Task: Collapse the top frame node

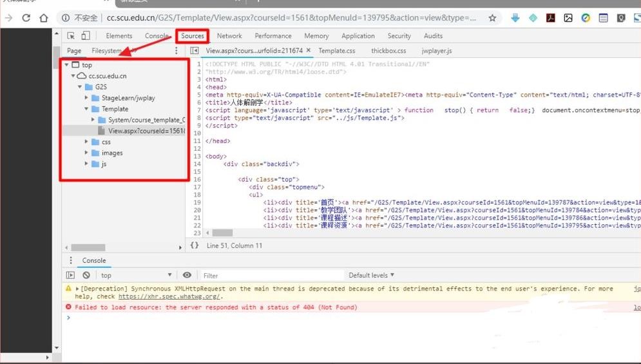Action: [x=66, y=64]
